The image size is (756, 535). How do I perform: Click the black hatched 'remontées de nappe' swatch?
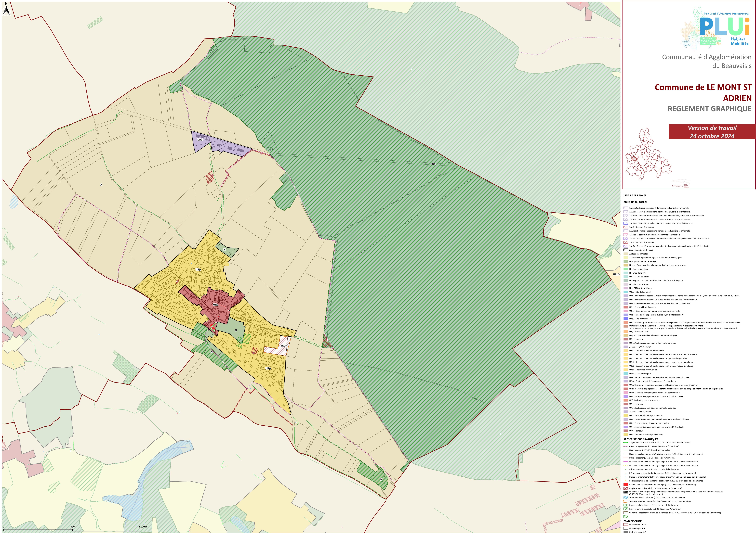click(626, 492)
